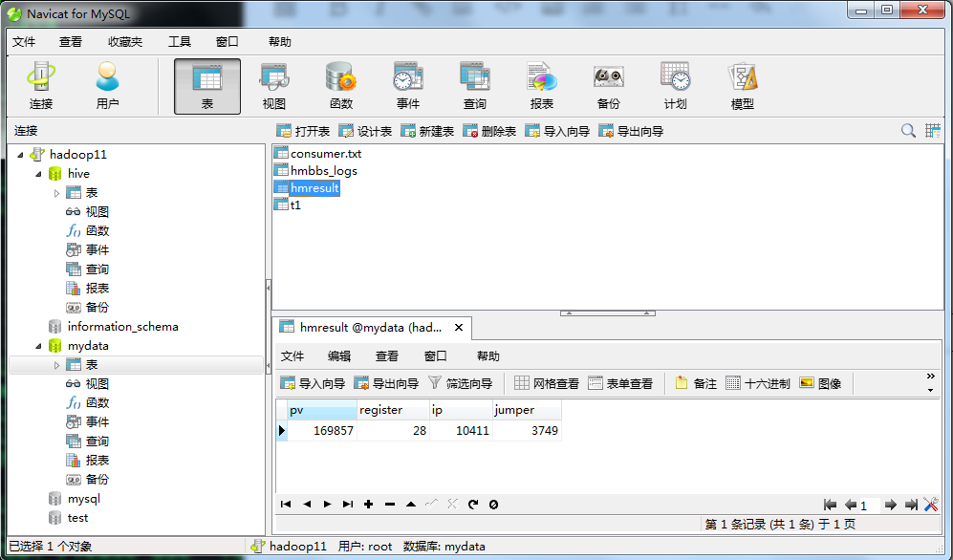Open the 用户 (Users) manager
Screen dimensions: 953x560
click(107, 84)
